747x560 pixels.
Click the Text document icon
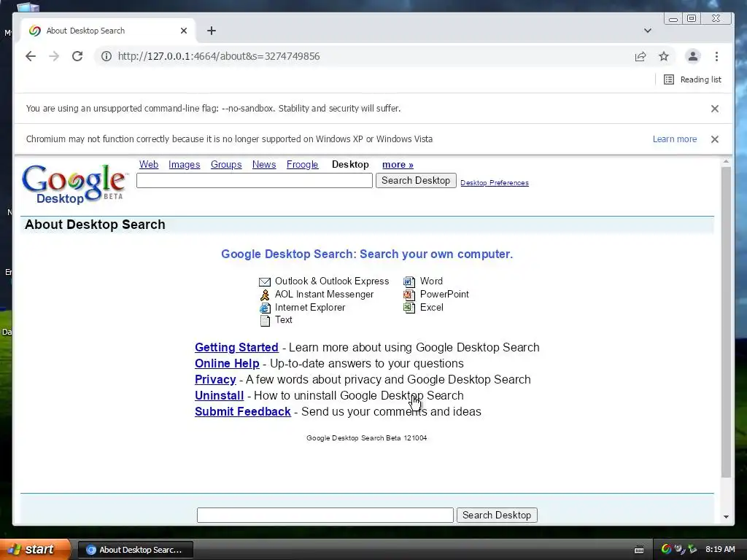click(265, 321)
